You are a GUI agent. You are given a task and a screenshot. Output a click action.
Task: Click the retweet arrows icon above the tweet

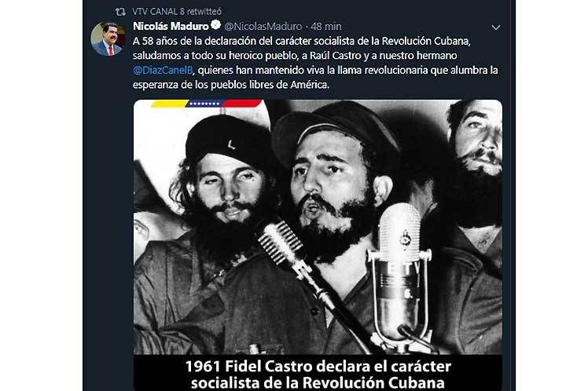point(120,12)
